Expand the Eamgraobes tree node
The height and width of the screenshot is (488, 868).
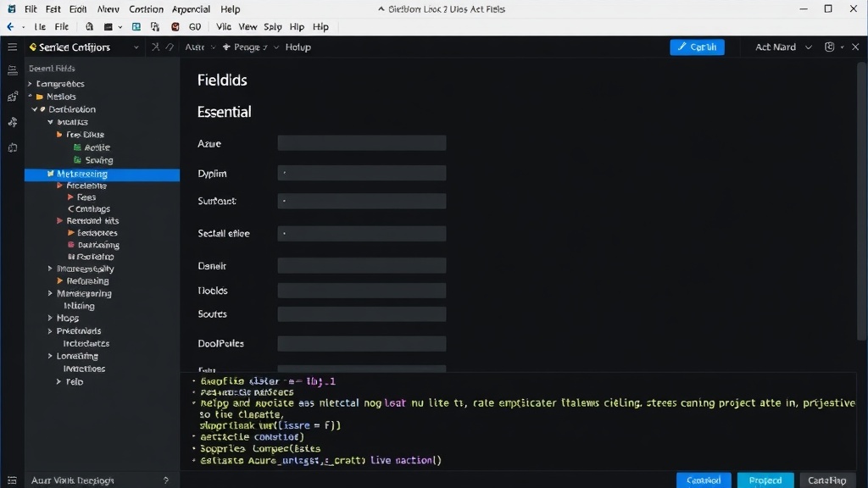coord(31,84)
